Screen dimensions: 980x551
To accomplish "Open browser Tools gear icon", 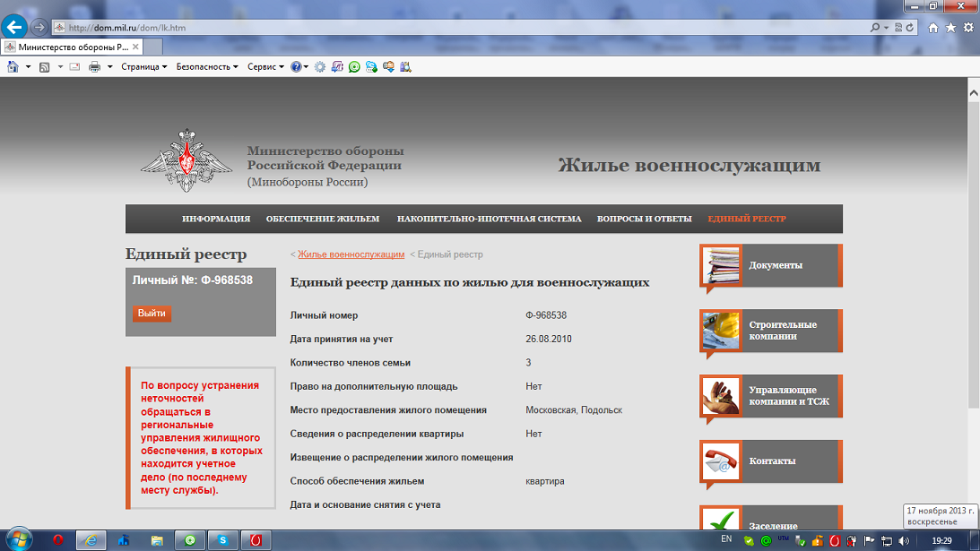I will pos(968,28).
